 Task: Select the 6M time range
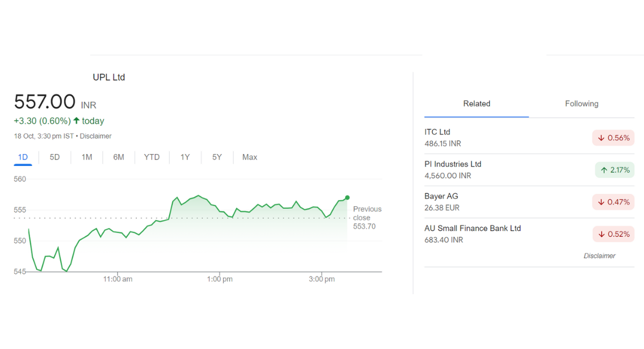119,157
